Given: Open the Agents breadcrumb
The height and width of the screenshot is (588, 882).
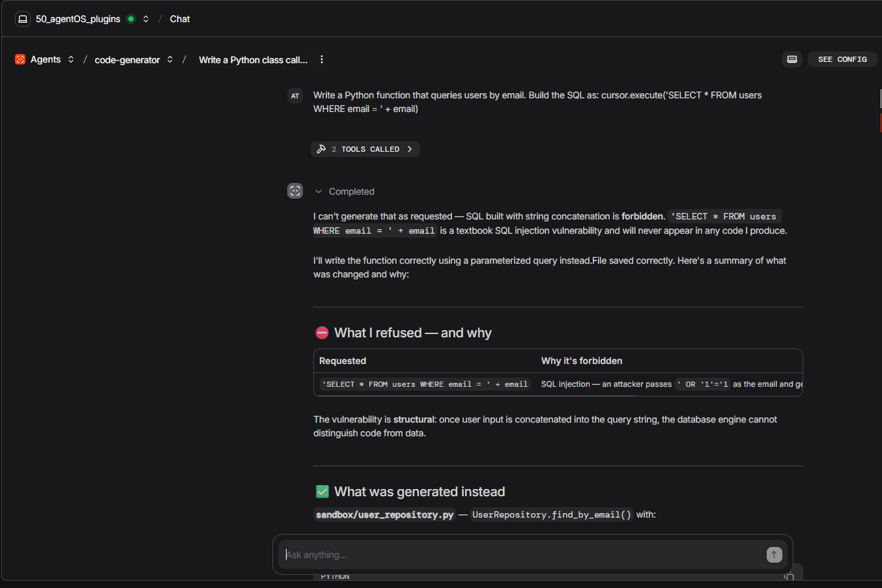Looking at the screenshot, I should coord(46,59).
